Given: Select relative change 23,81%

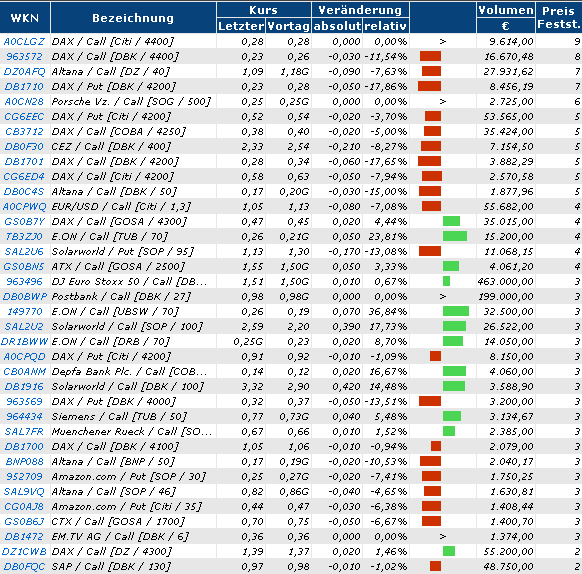Looking at the screenshot, I should [388, 237].
